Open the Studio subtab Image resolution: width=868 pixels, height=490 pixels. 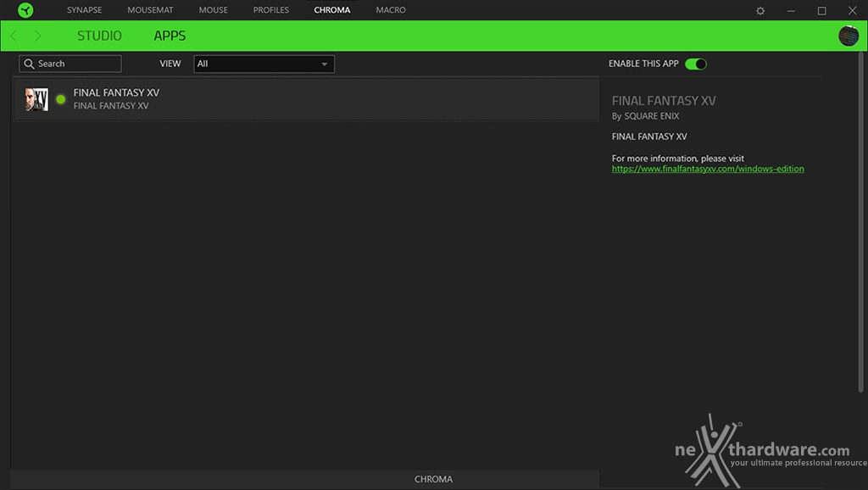coord(100,36)
